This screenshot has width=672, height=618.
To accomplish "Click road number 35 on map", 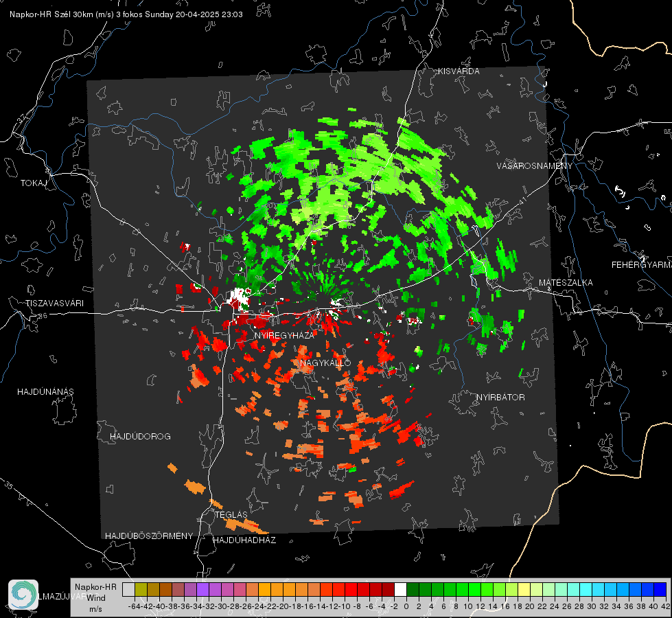I will 8,485.
